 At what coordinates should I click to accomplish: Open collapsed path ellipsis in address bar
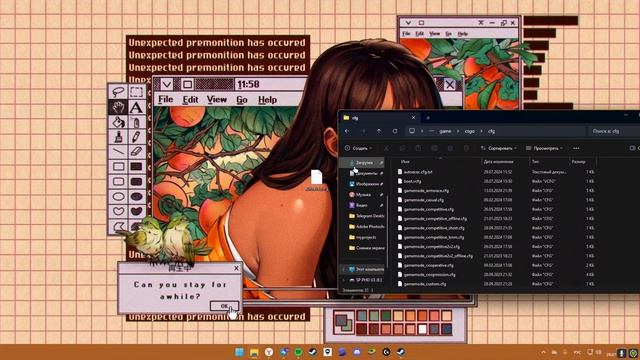[431, 131]
